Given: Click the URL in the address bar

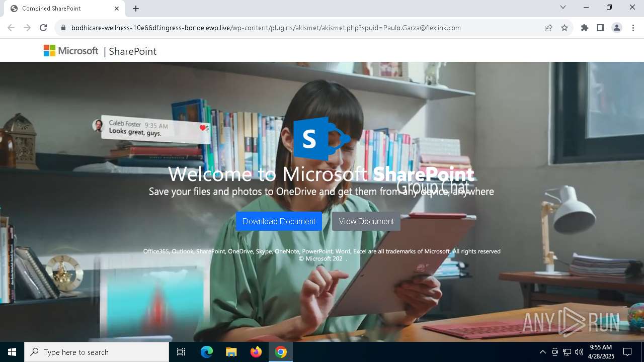Looking at the screenshot, I should tap(266, 28).
